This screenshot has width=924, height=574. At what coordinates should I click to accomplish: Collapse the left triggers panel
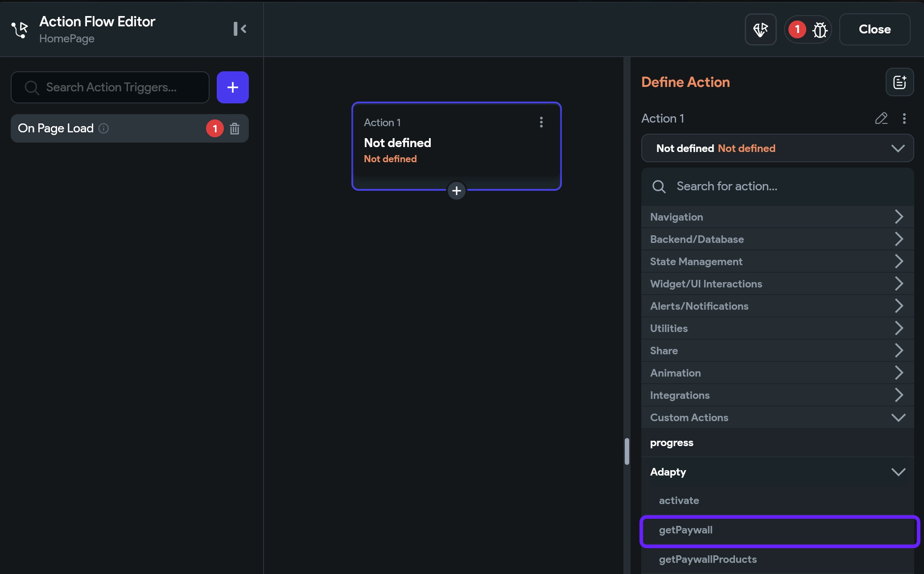[239, 29]
